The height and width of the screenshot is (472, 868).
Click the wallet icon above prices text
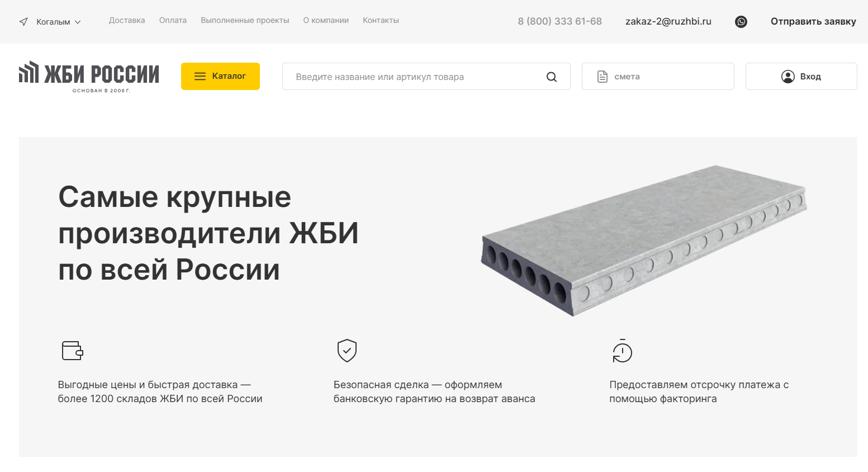72,351
